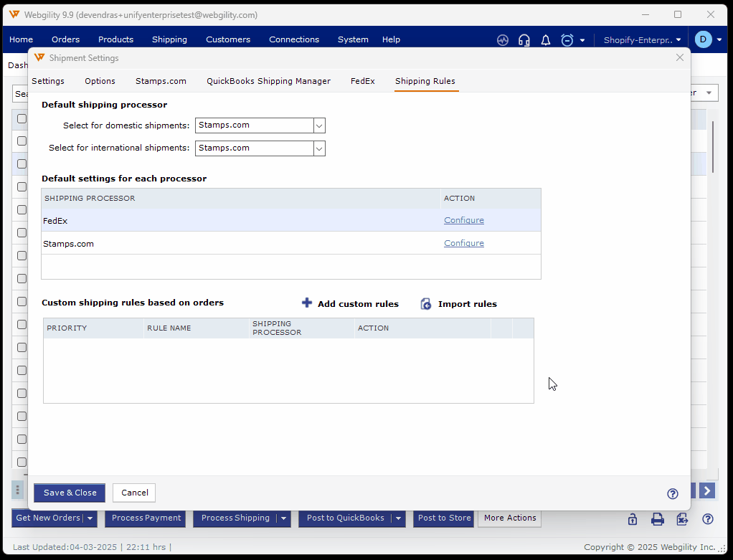
Task: Click the orders list vertical scrollbar
Action: coord(713,147)
